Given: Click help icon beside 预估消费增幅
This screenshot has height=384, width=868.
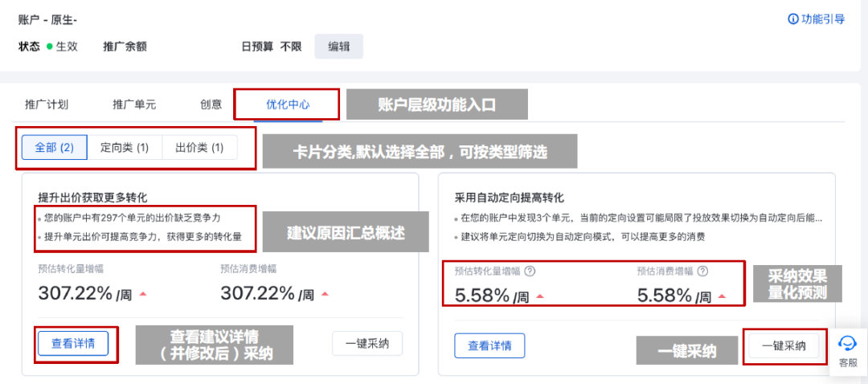Looking at the screenshot, I should (702, 271).
